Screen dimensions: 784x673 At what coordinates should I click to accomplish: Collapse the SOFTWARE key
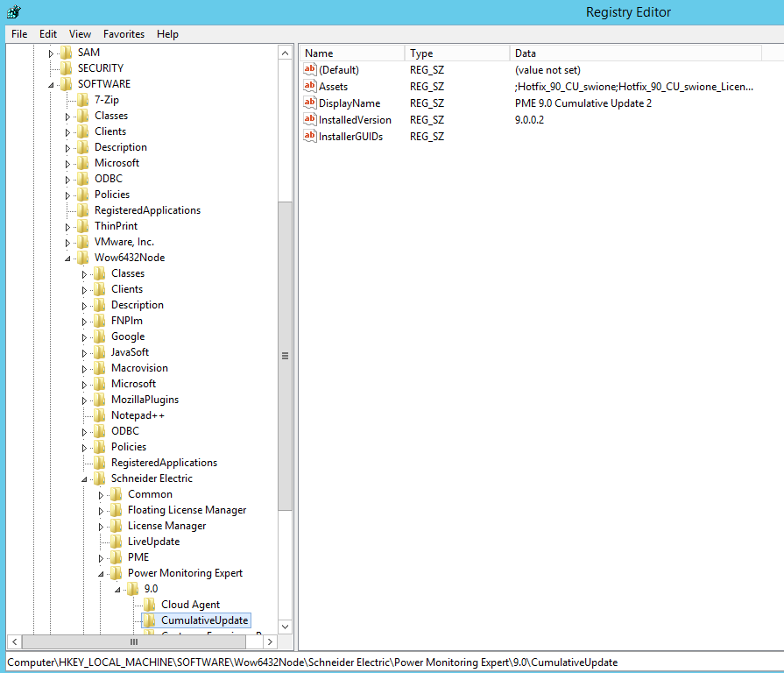pyautogui.click(x=51, y=85)
